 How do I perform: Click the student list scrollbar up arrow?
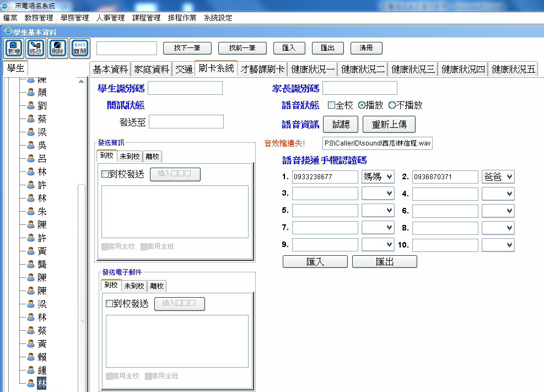tap(82, 81)
